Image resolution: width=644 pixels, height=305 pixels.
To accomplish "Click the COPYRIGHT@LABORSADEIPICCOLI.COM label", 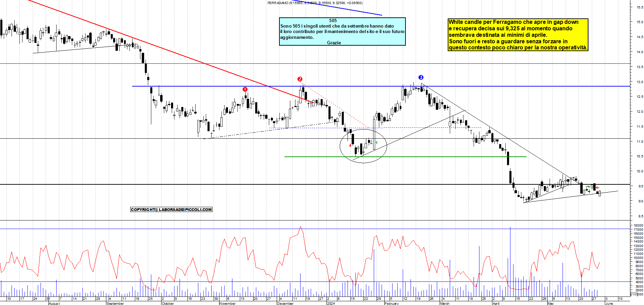I will point(171,210).
